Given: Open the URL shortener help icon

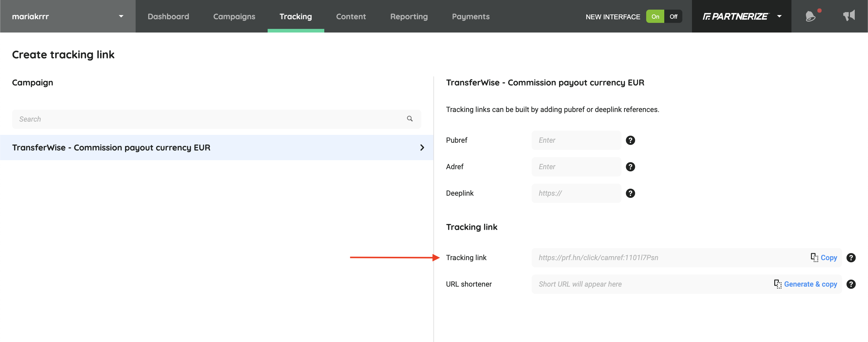Looking at the screenshot, I should click(851, 284).
